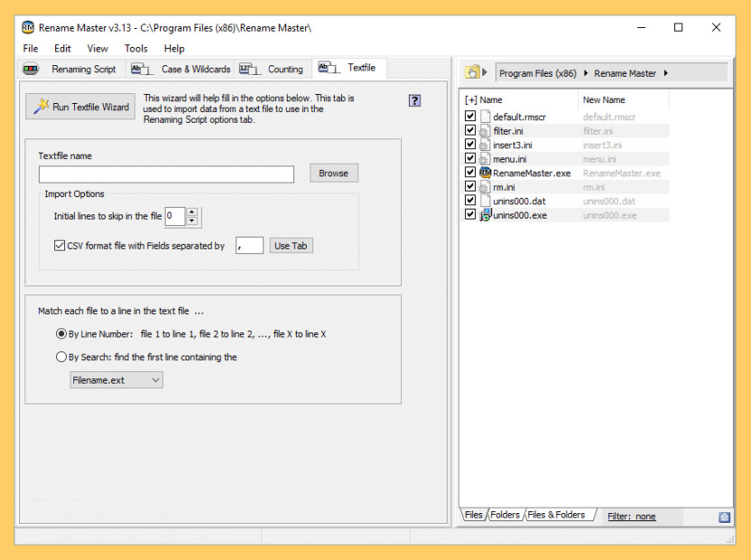Screen dimensions: 751x560
Task: Click the blue help question mark icon
Action: point(414,100)
